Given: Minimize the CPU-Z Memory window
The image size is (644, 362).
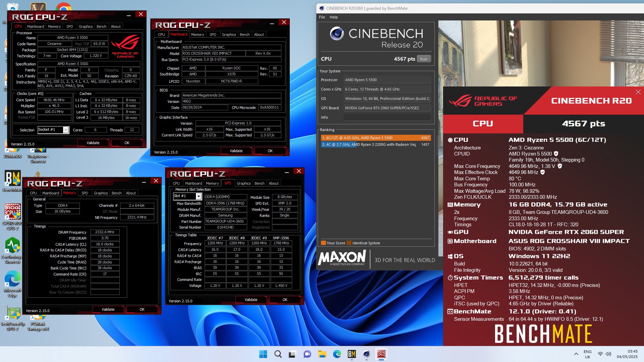Looking at the screenshot, I should coord(144,182).
